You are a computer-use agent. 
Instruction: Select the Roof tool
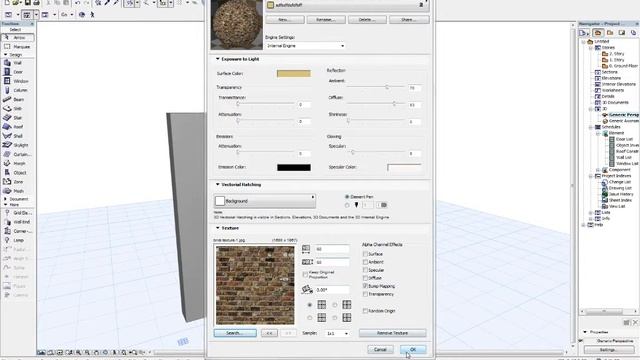18,127
